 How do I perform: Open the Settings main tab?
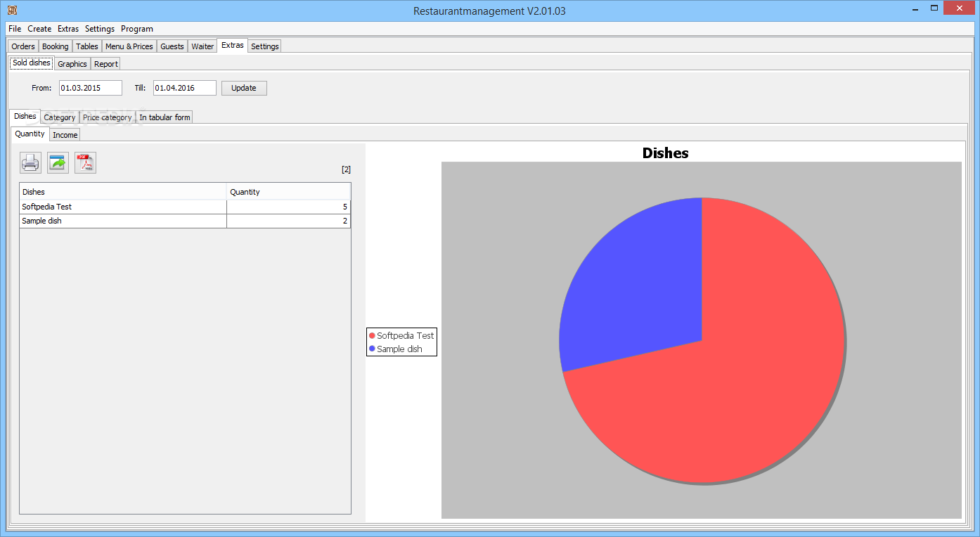(x=265, y=46)
